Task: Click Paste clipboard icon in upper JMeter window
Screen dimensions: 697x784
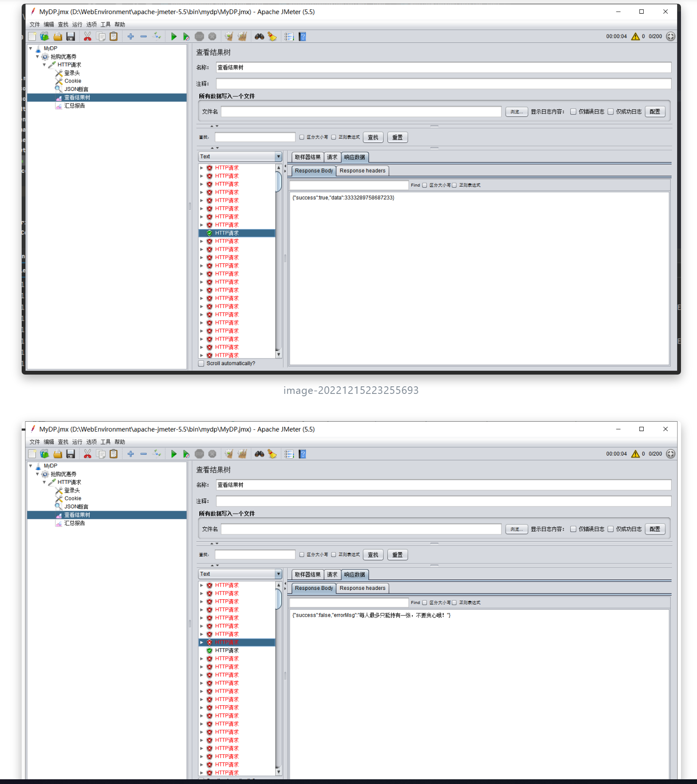Action: (114, 36)
